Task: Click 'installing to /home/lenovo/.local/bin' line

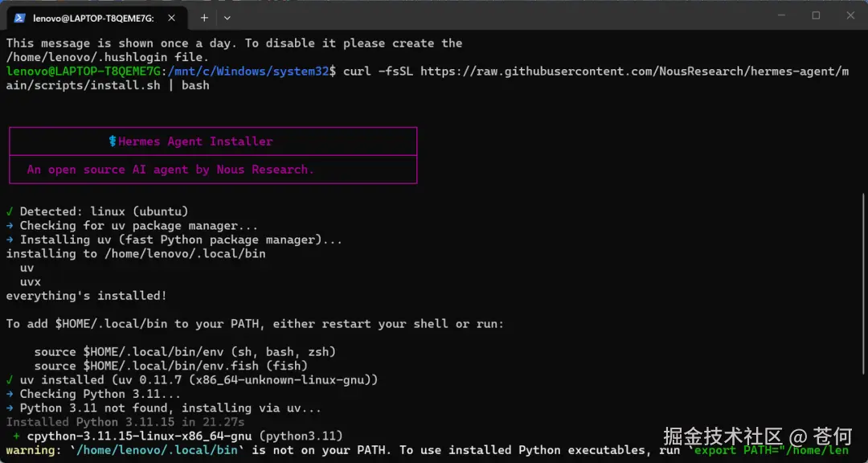Action: pos(136,254)
